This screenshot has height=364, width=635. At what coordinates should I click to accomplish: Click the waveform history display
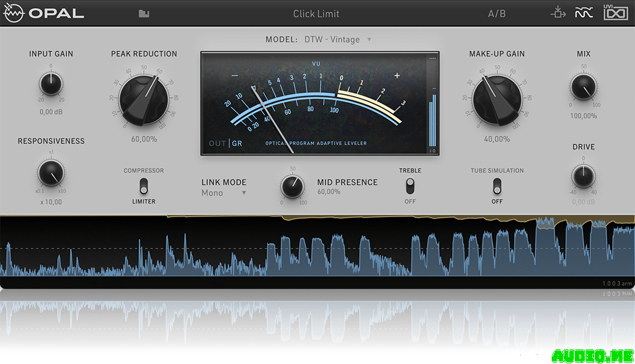pos(317,246)
